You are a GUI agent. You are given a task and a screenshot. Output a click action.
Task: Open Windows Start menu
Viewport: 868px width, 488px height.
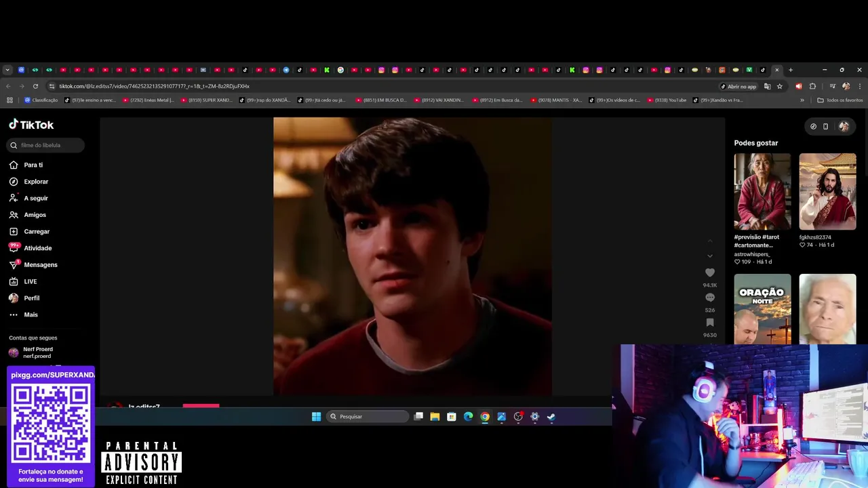click(316, 417)
